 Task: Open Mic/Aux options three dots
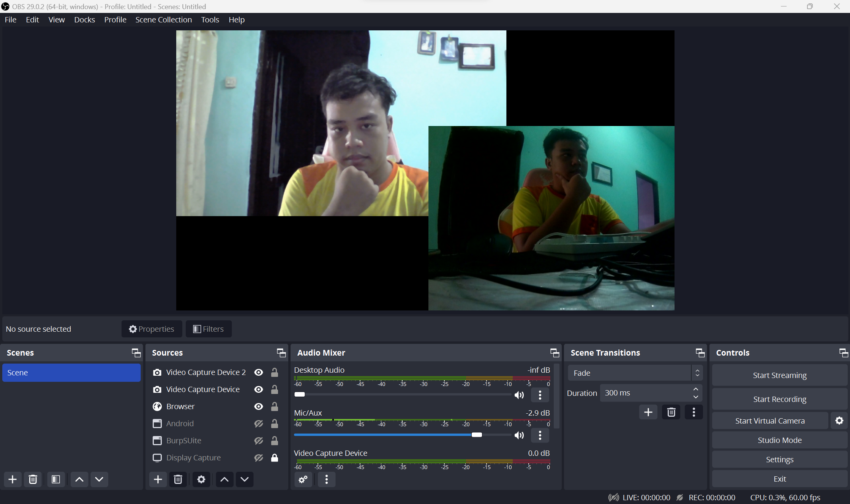[x=540, y=435]
